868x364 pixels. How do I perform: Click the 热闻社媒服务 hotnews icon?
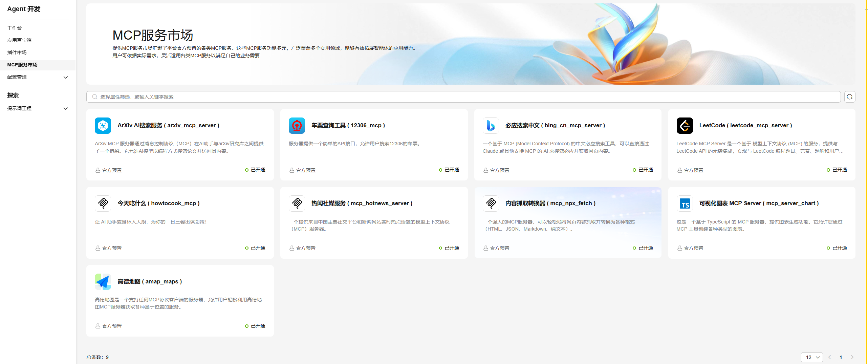pyautogui.click(x=297, y=204)
